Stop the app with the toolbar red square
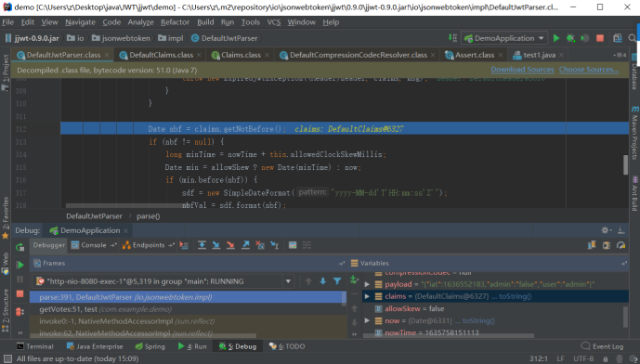The height and width of the screenshot is (364, 640). click(x=600, y=38)
